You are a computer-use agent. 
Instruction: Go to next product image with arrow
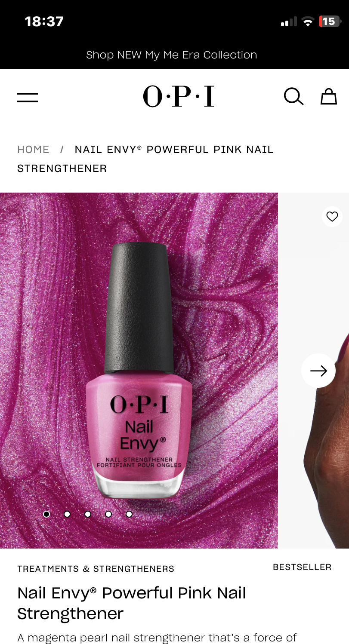(x=318, y=371)
